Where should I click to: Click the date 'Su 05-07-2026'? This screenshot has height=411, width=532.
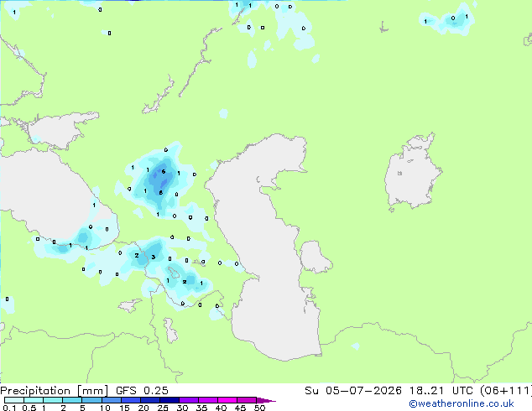(x=353, y=391)
